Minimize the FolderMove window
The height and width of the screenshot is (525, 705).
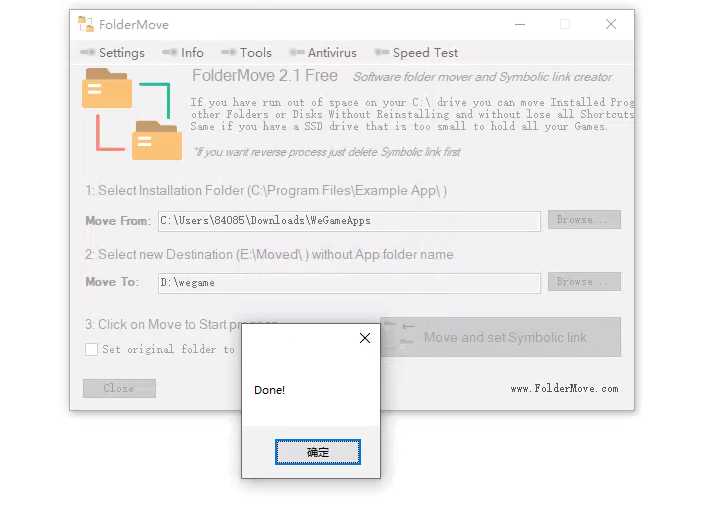(520, 24)
